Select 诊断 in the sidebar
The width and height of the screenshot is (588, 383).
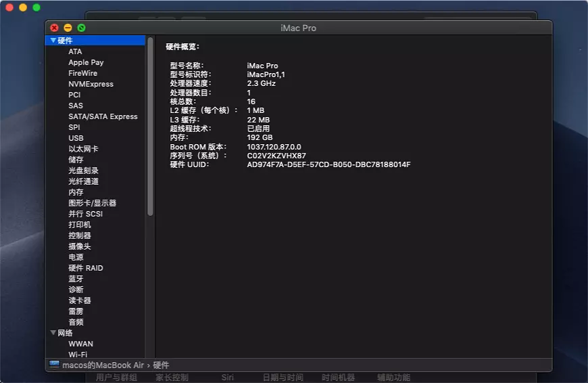(x=76, y=290)
